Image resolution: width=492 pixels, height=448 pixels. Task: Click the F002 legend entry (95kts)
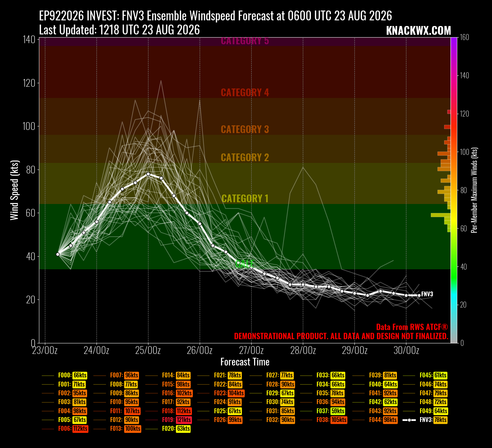click(65, 393)
